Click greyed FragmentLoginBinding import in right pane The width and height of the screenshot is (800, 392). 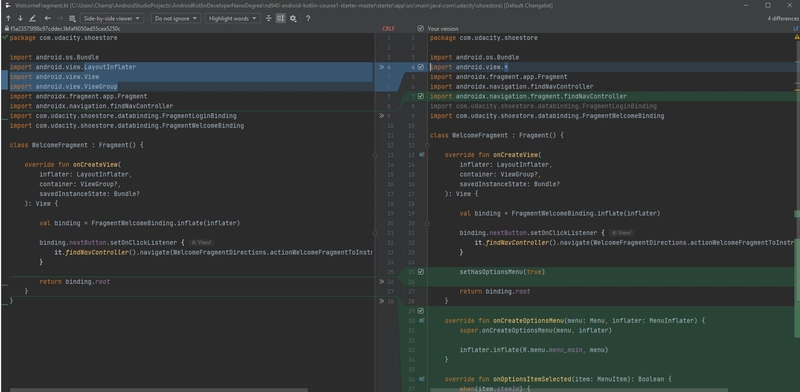543,106
